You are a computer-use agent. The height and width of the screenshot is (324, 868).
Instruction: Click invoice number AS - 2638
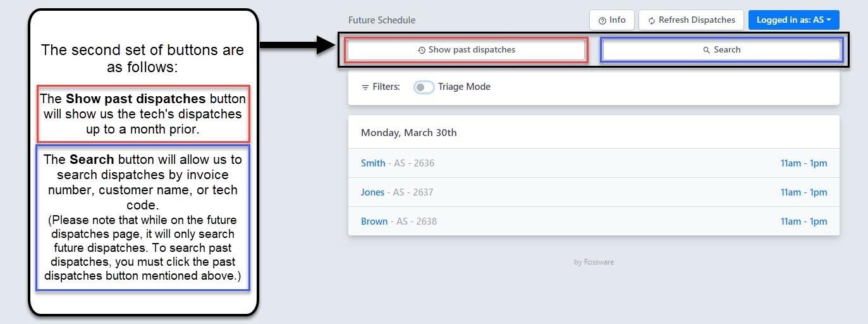pos(415,221)
